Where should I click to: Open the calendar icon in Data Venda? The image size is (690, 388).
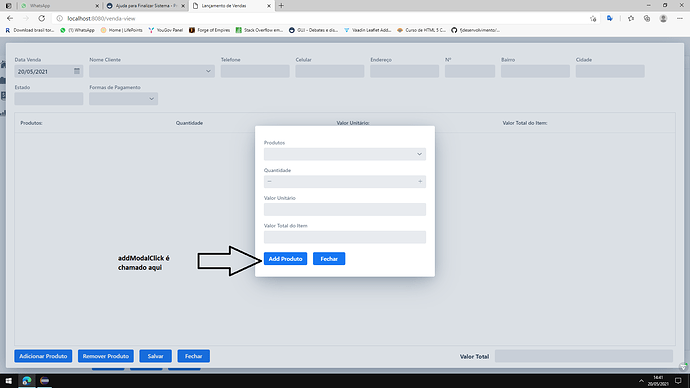click(77, 71)
